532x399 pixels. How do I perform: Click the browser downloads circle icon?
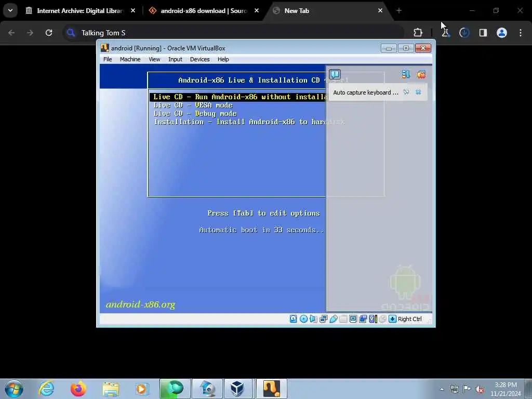pos(464,33)
